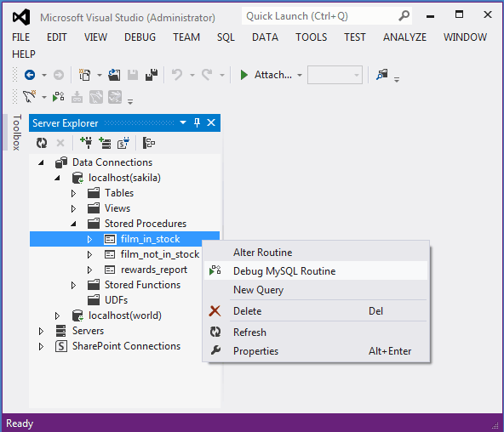Click the Visual Studio logo icon
Viewport: 504px width, 432px height.
pyautogui.click(x=21, y=17)
